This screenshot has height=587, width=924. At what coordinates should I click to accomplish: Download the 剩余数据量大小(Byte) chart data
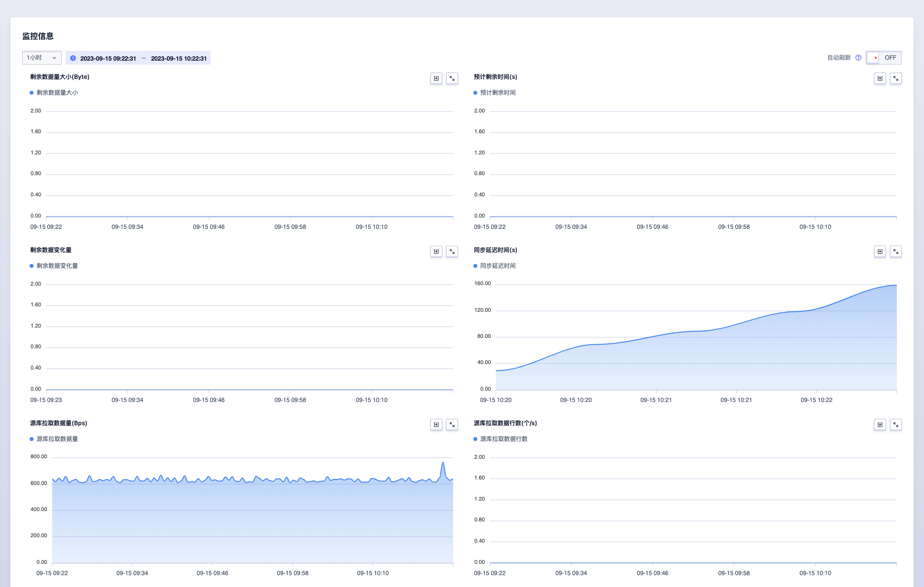coord(436,78)
